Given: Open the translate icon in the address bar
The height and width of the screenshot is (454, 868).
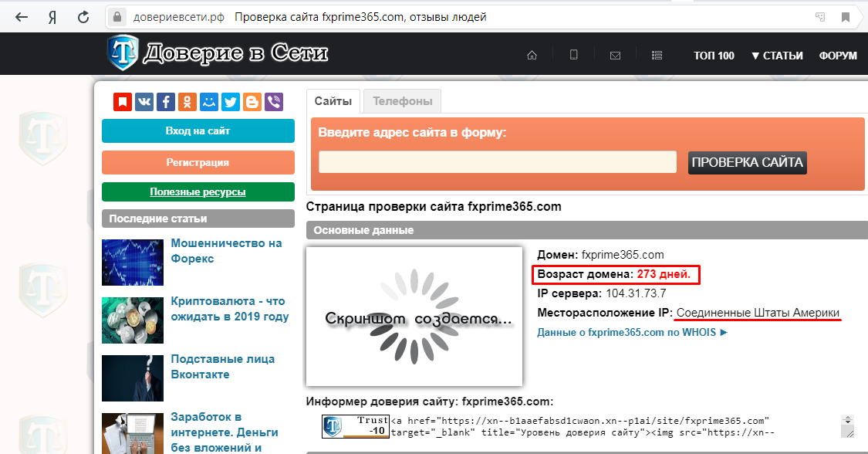Looking at the screenshot, I should 820,17.
